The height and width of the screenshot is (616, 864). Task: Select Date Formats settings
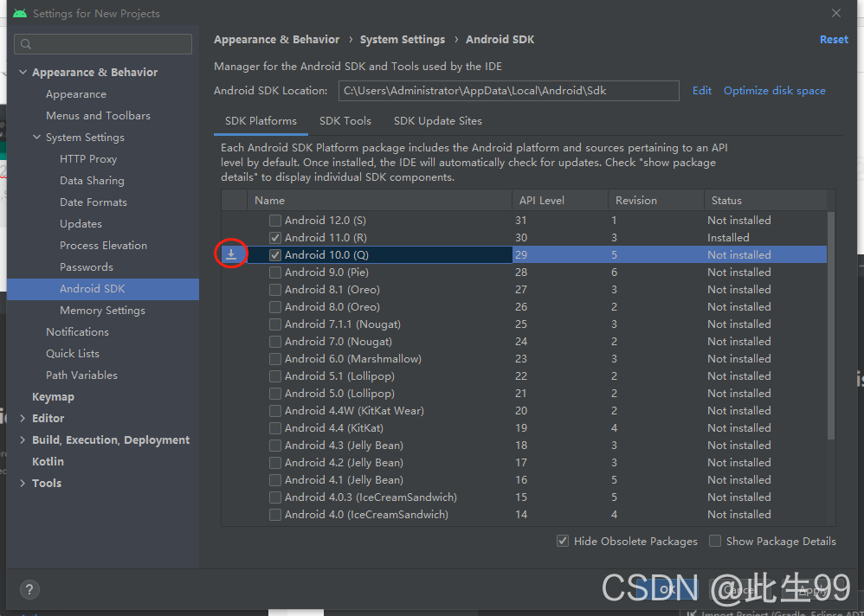click(x=93, y=202)
